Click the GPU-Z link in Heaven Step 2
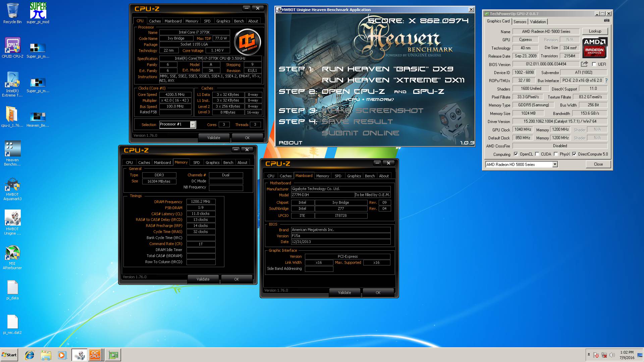644x362 pixels. pos(428,92)
